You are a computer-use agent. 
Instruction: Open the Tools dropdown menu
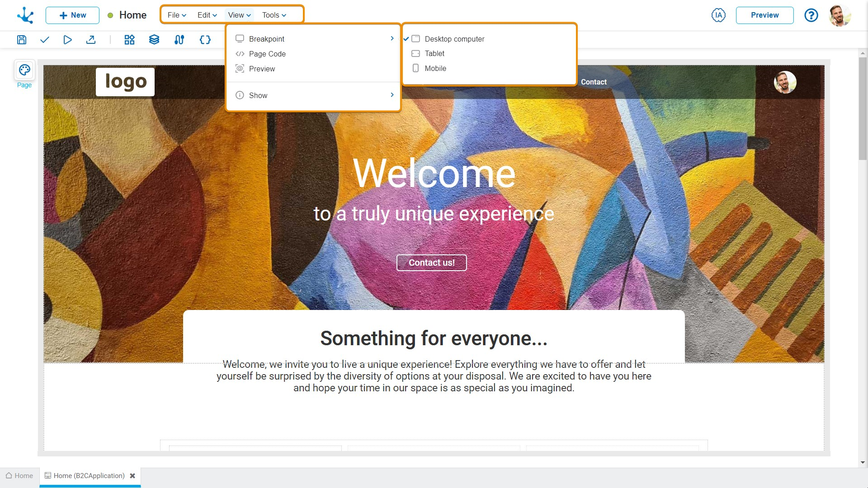(274, 15)
